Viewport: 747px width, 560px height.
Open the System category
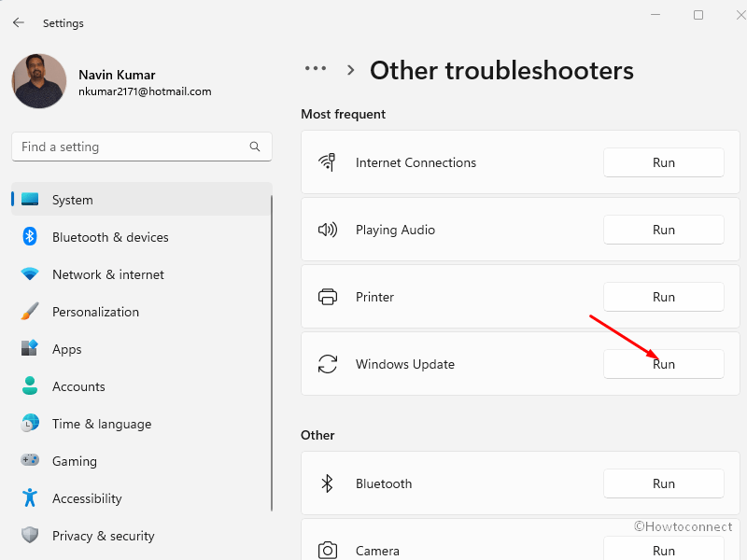click(x=142, y=199)
